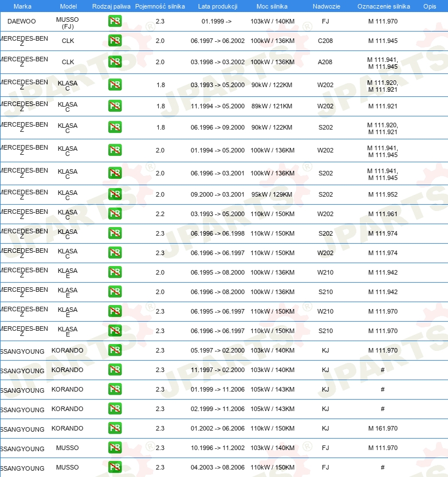Screen dimensions: 448x477
Task: Click fuel icon in KORANDO 02.1999 row
Action: coord(115,408)
